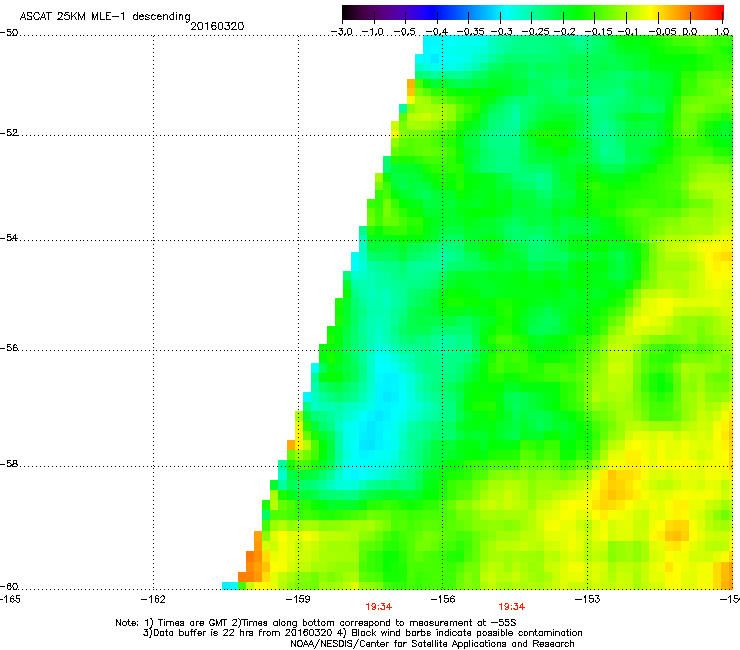Pick the red end of the color bar
This screenshot has height=650, width=740.
tap(720, 12)
